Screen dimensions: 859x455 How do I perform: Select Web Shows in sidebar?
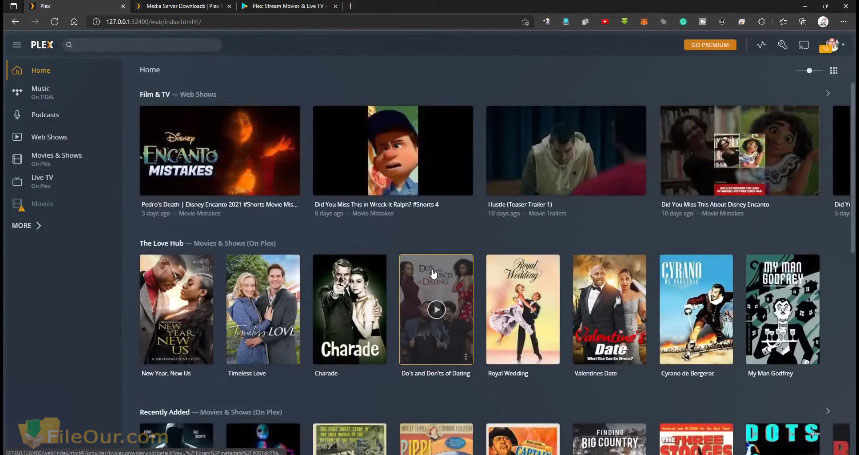[49, 137]
